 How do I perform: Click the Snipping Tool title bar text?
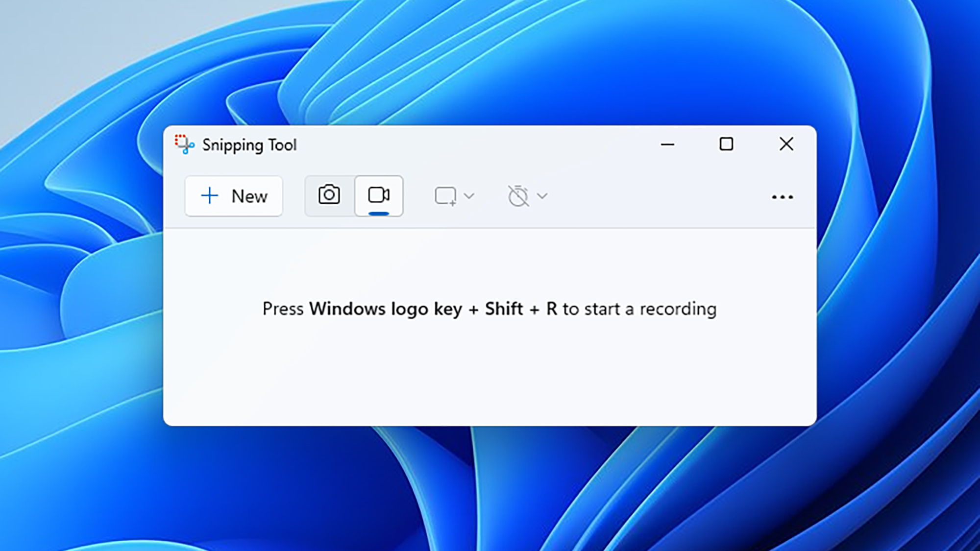click(x=249, y=144)
